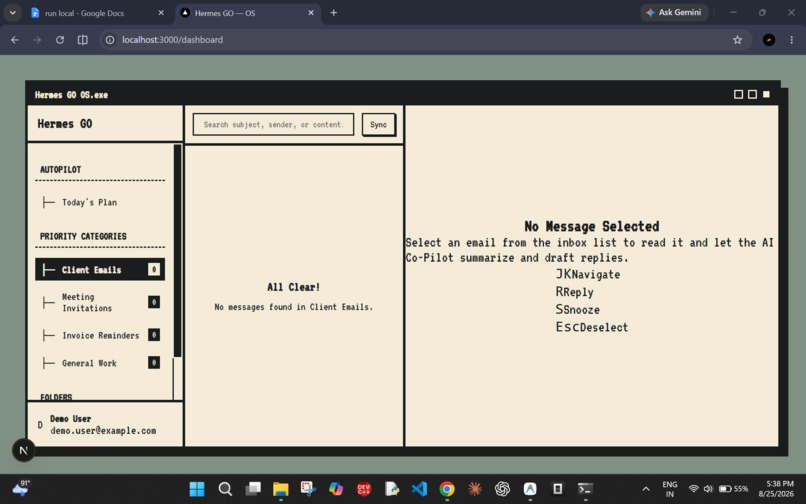
Task: Open the Windows Start menu
Action: [x=197, y=489]
